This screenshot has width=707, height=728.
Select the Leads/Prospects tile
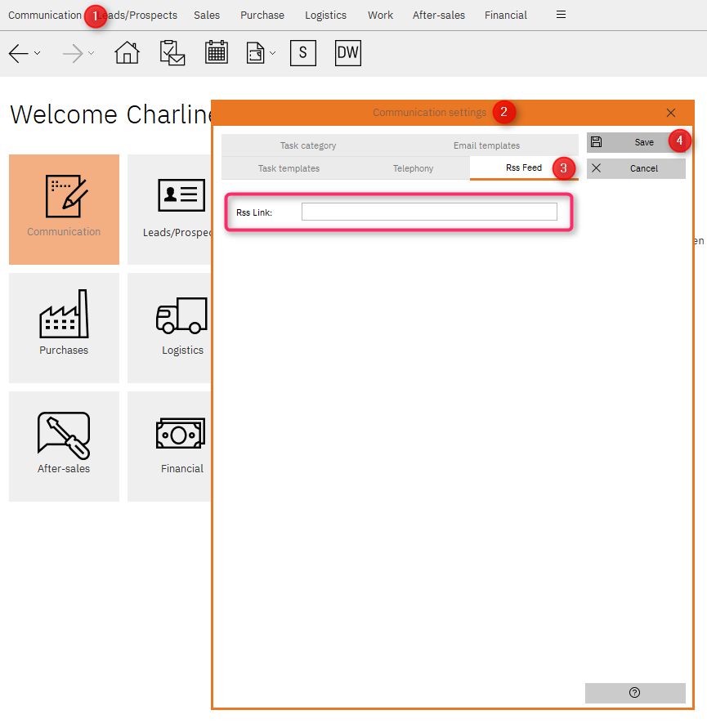coord(169,209)
